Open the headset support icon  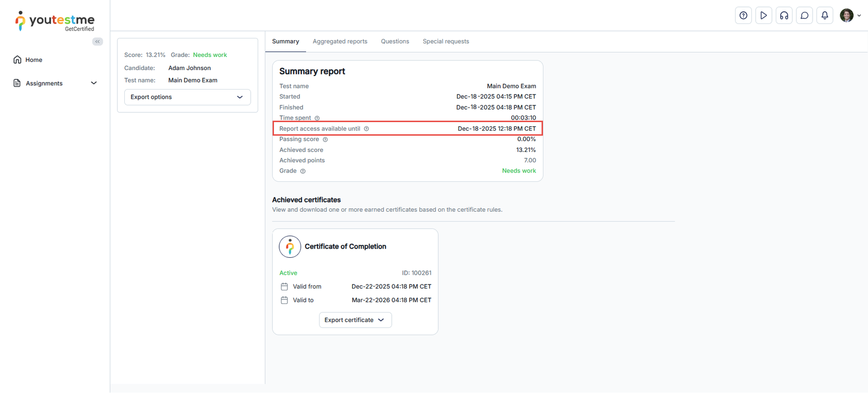[784, 16]
